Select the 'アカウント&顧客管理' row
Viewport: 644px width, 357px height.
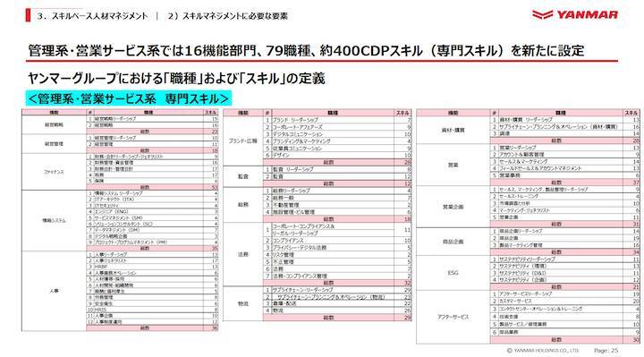point(565,155)
